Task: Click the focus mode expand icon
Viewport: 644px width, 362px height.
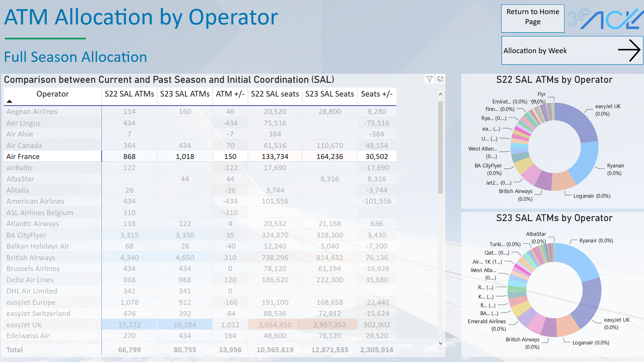Action: 440,79
